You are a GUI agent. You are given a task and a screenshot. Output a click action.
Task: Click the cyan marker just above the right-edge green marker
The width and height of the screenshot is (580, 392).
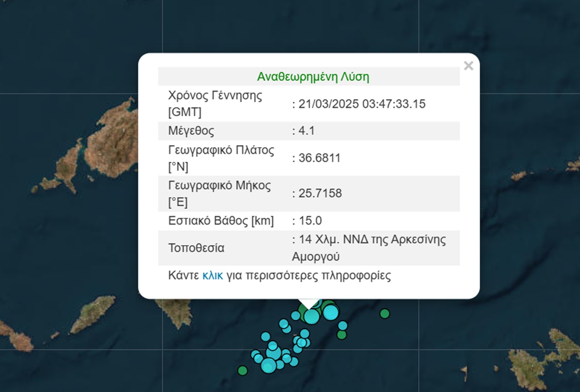(x=343, y=325)
